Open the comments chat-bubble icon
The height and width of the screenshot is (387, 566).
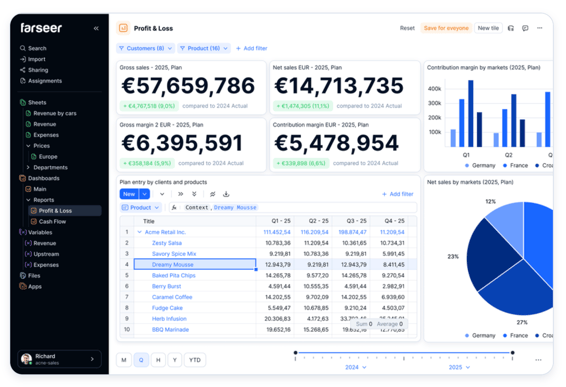[x=525, y=28]
